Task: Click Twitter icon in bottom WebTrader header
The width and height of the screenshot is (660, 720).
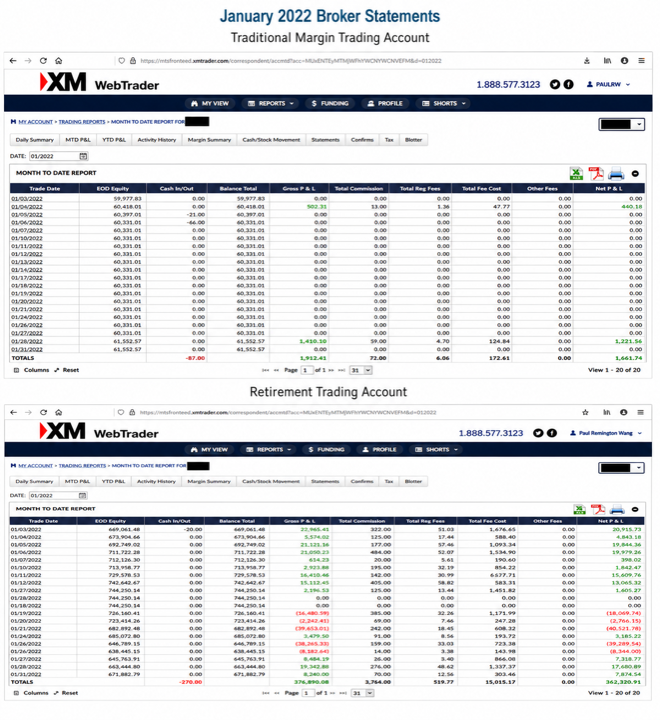Action: 538,433
